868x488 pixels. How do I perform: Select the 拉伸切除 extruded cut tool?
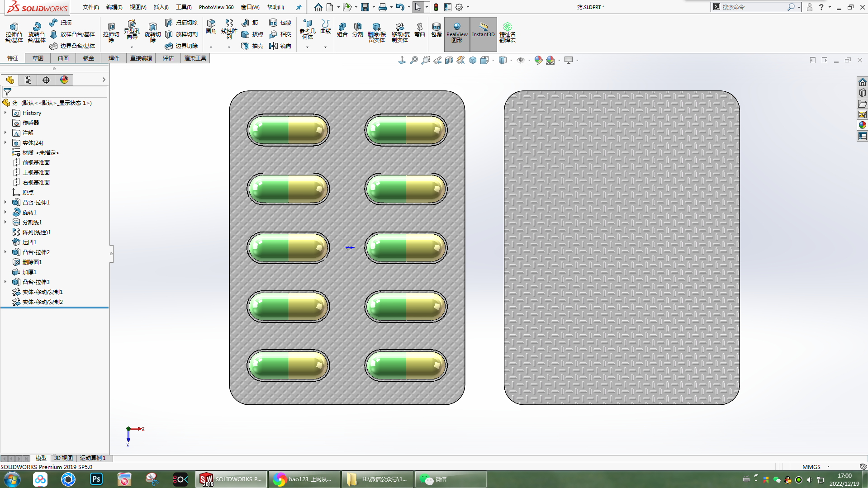point(111,33)
